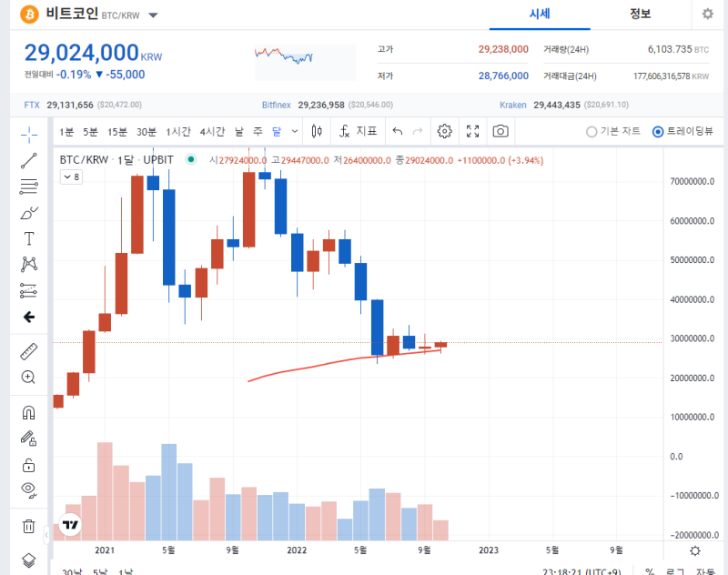Screen dimensions: 728x575
Task: Click the BTC/KRW 1달 UPBIT chart title
Action: [x=116, y=159]
